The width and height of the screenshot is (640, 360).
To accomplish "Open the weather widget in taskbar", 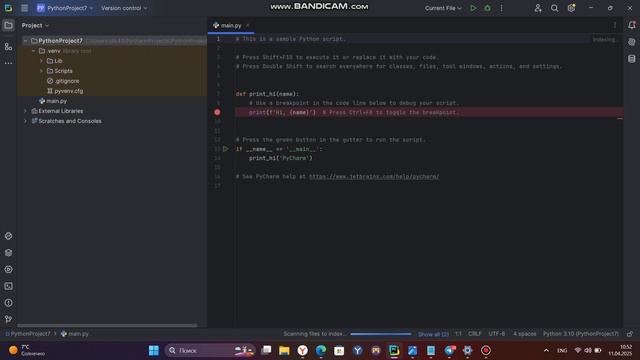I will point(27,351).
